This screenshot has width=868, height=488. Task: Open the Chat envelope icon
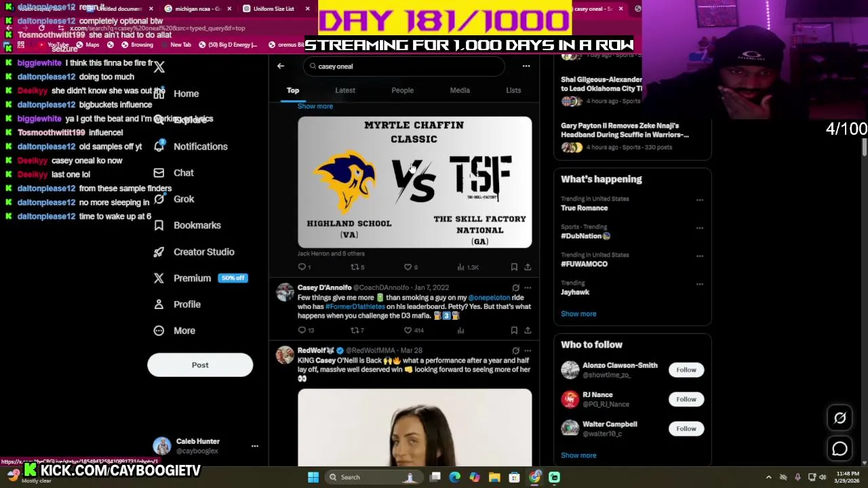[159, 173]
